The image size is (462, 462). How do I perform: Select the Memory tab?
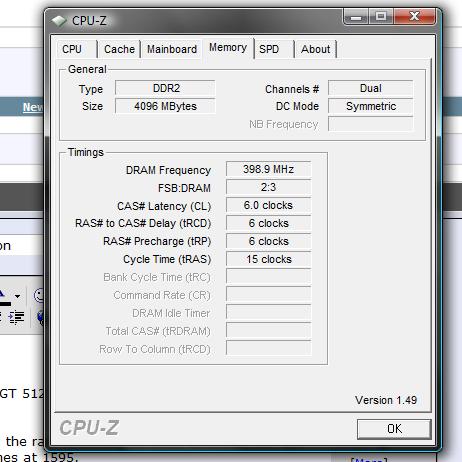click(x=228, y=48)
